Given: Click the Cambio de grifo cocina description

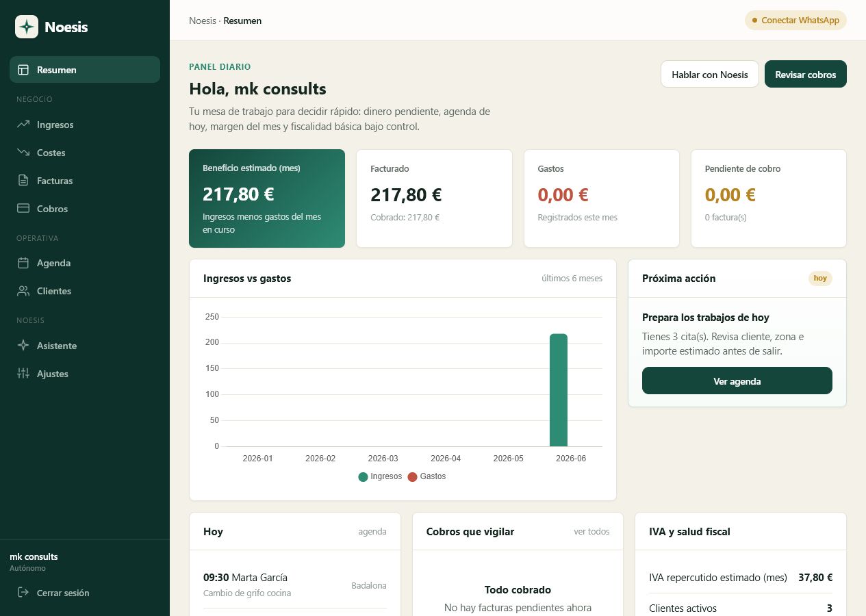Looking at the screenshot, I should [247, 593].
